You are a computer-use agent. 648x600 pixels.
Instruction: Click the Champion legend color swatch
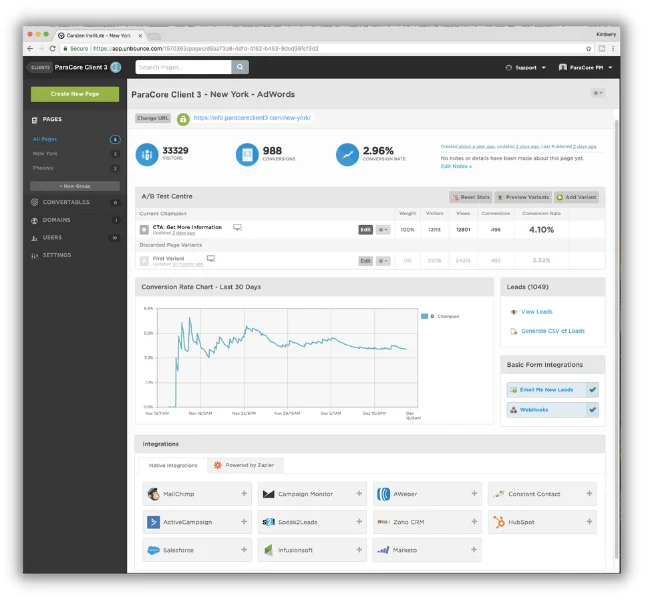425,316
